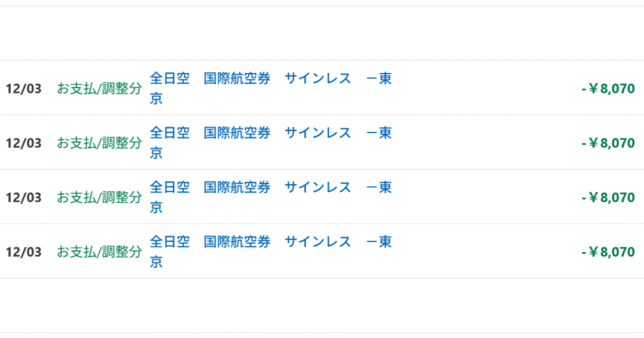Image resolution: width=644 pixels, height=338 pixels.
Task: Open second 全日空 国際航空券 transaction link
Action: coord(270,133)
